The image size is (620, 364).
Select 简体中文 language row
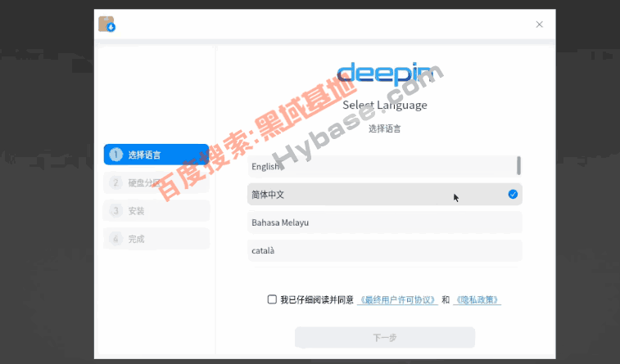[x=385, y=194]
